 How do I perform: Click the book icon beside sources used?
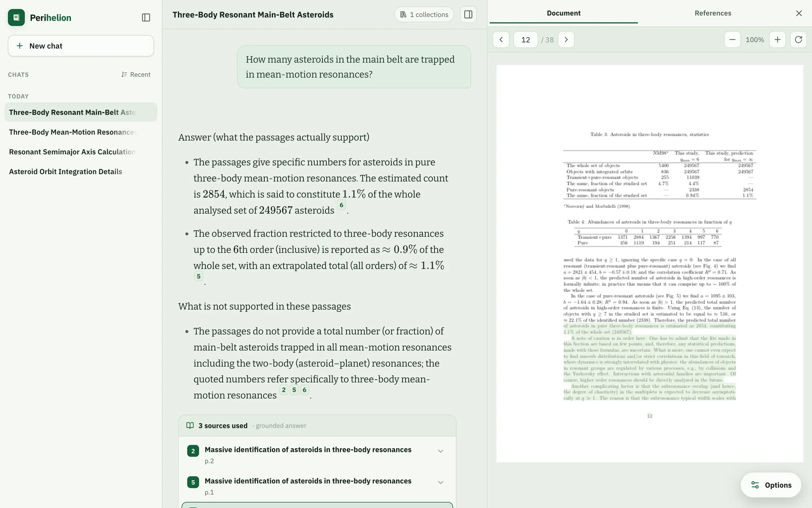point(190,426)
